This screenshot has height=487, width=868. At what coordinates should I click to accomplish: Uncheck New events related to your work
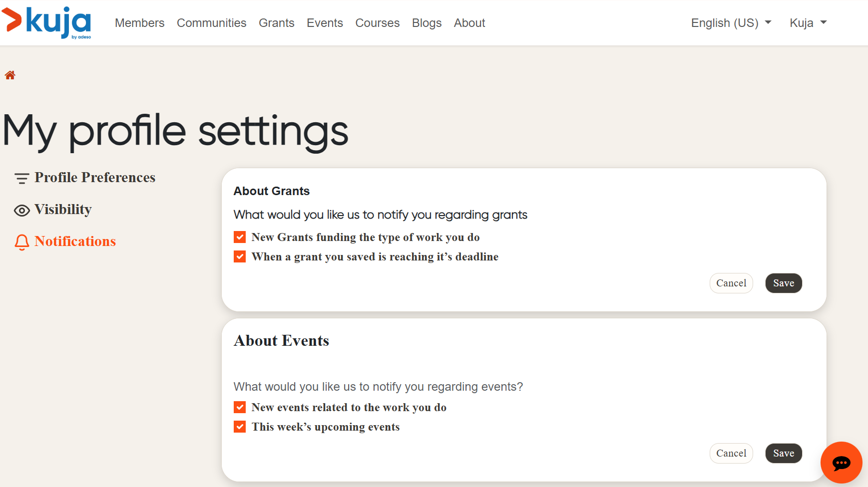point(240,407)
